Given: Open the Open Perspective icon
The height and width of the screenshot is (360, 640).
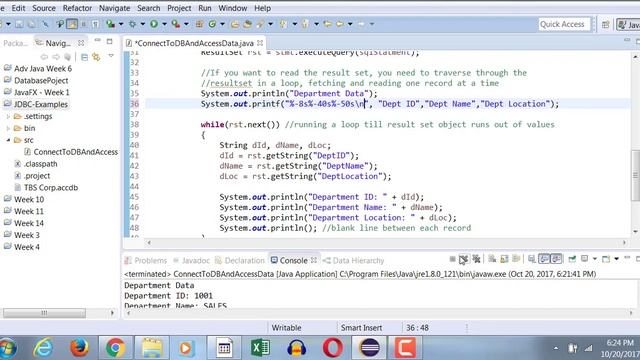Looking at the screenshot, I should 606,24.
